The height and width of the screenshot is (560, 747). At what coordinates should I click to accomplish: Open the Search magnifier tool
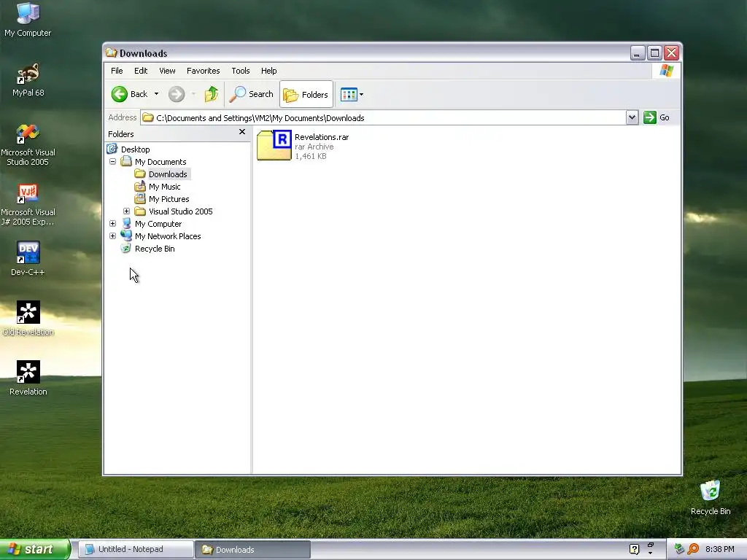251,94
